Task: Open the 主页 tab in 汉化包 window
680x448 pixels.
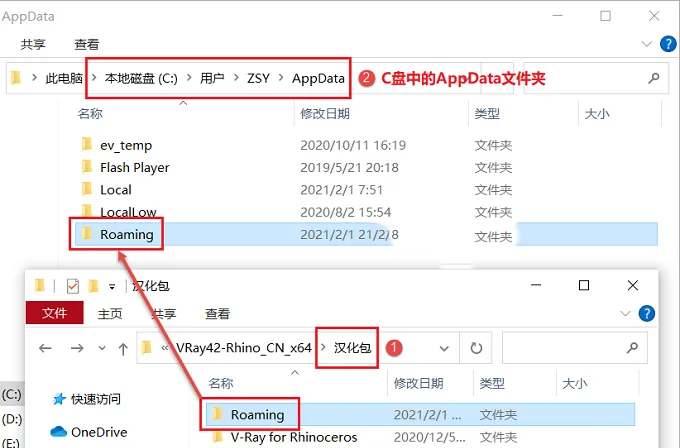Action: coord(110,314)
